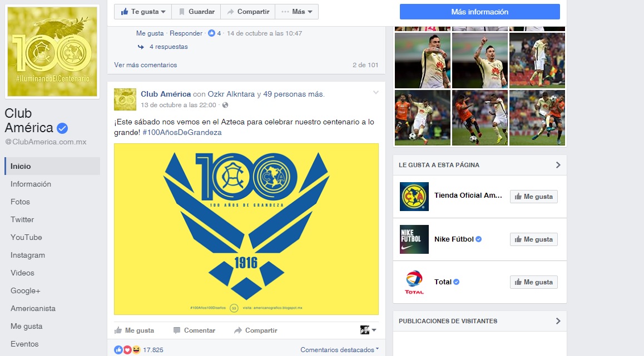Click the #100AñosDeGrandeza hashtag

(x=182, y=133)
